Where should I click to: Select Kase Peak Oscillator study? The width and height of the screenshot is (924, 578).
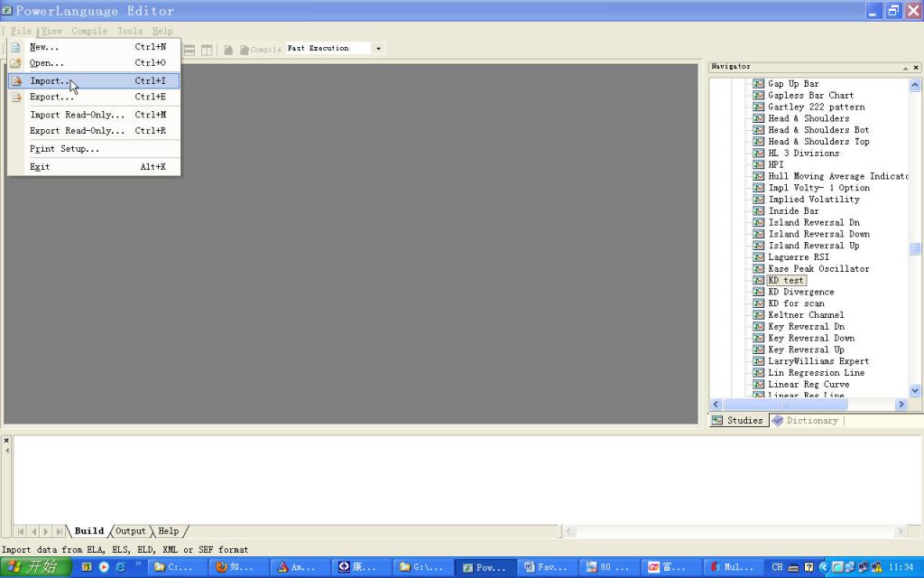point(818,269)
